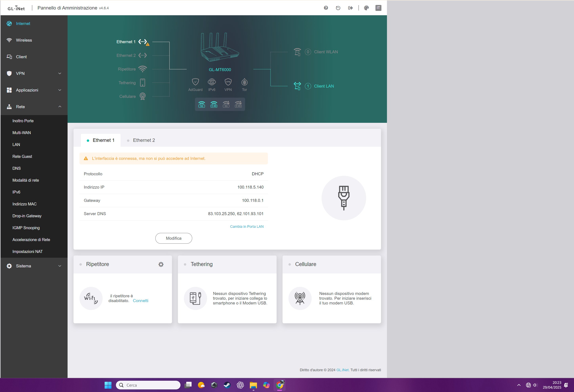Click the Cerca taskbar search box
574x392 pixels.
148,385
